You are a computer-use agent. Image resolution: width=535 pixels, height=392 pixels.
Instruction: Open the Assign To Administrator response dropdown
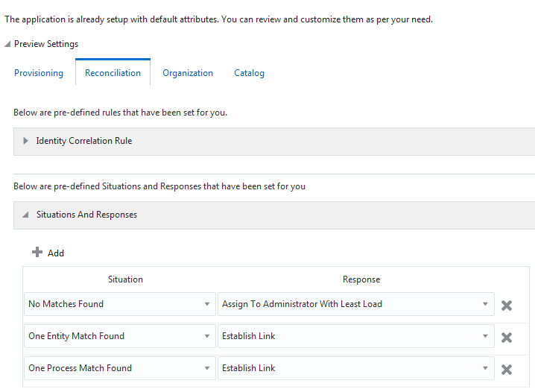[485, 304]
